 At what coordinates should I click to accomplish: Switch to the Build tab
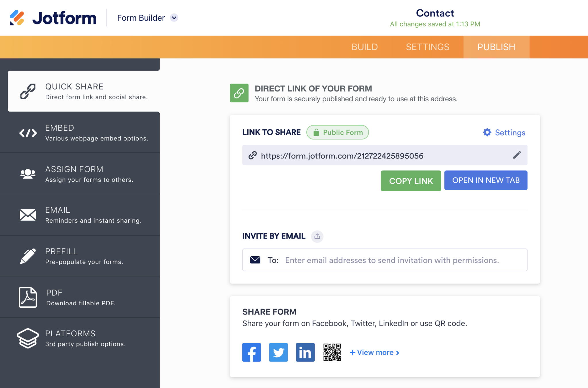(365, 47)
